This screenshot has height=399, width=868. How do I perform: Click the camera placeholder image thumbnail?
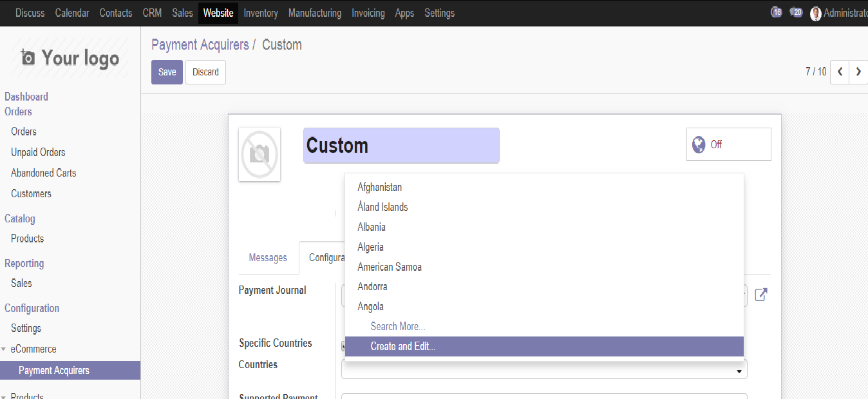(x=259, y=154)
